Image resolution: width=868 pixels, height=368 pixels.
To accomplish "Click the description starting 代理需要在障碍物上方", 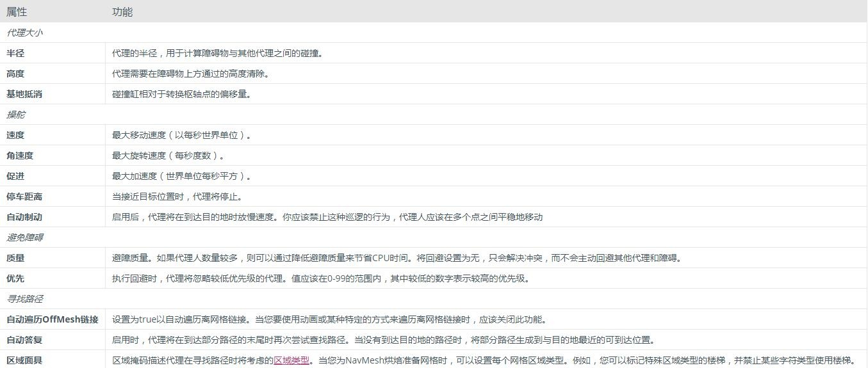I will (x=191, y=74).
